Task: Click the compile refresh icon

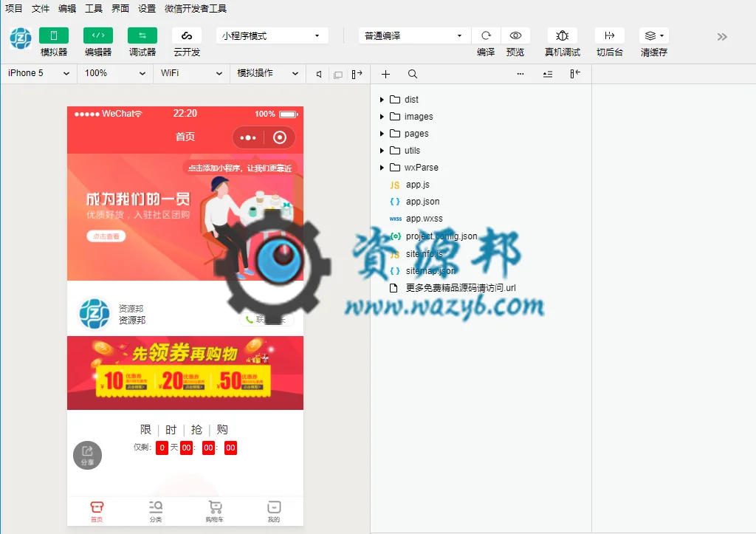Action: coord(486,35)
